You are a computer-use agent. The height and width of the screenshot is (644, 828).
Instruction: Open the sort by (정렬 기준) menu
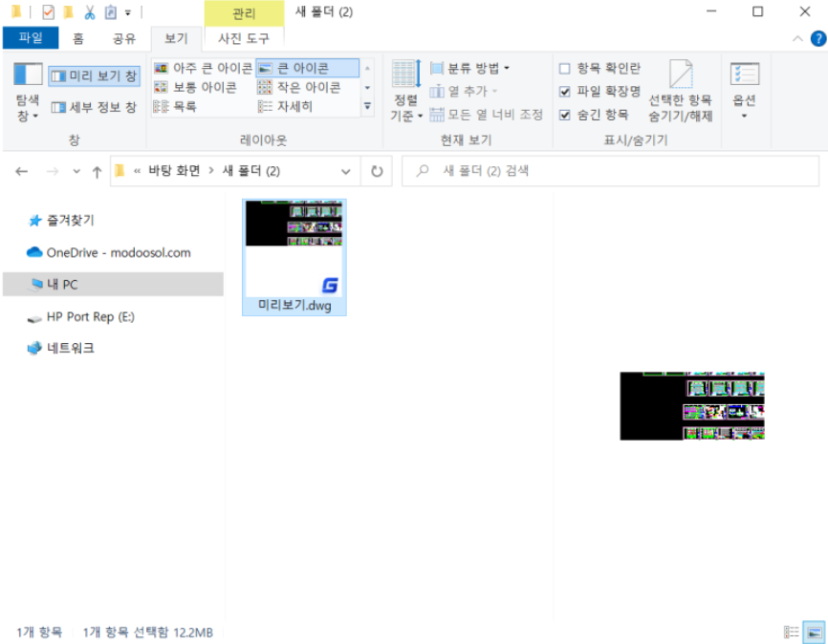pyautogui.click(x=406, y=91)
